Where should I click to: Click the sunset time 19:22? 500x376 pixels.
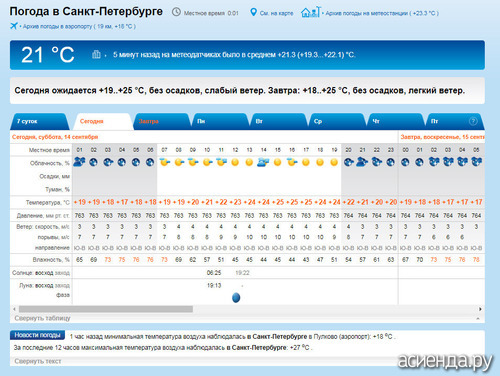coord(242,273)
